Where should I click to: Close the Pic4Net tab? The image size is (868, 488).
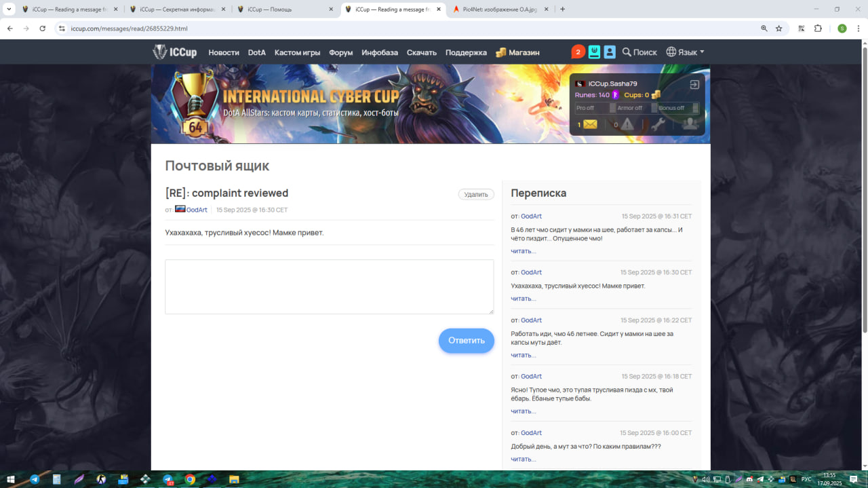pyautogui.click(x=546, y=10)
